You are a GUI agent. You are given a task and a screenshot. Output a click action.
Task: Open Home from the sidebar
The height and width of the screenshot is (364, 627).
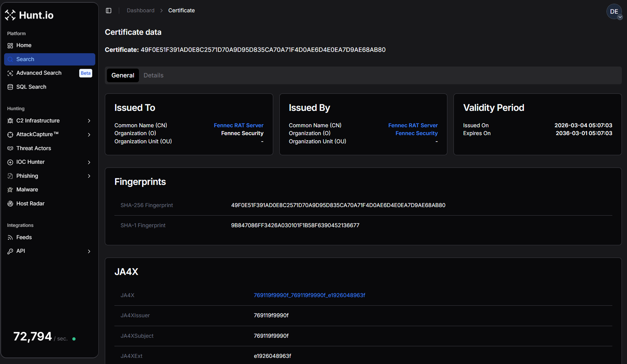[24, 45]
